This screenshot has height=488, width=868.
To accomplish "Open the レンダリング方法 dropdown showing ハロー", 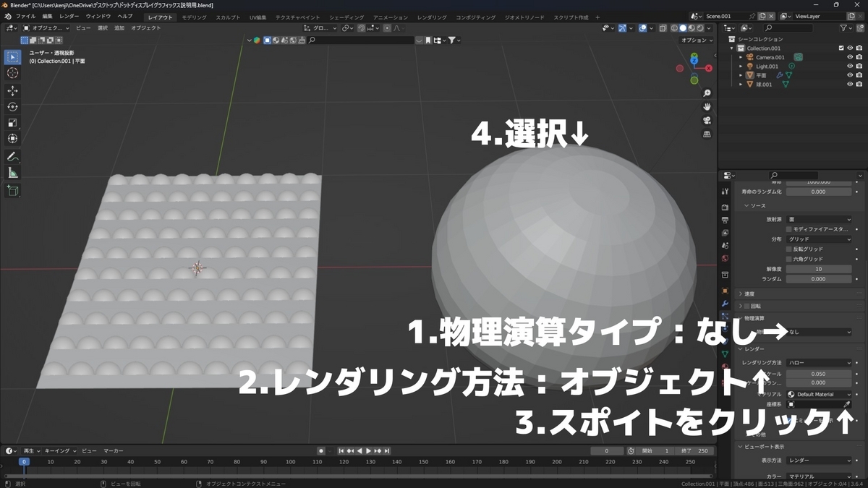I will pyautogui.click(x=819, y=362).
